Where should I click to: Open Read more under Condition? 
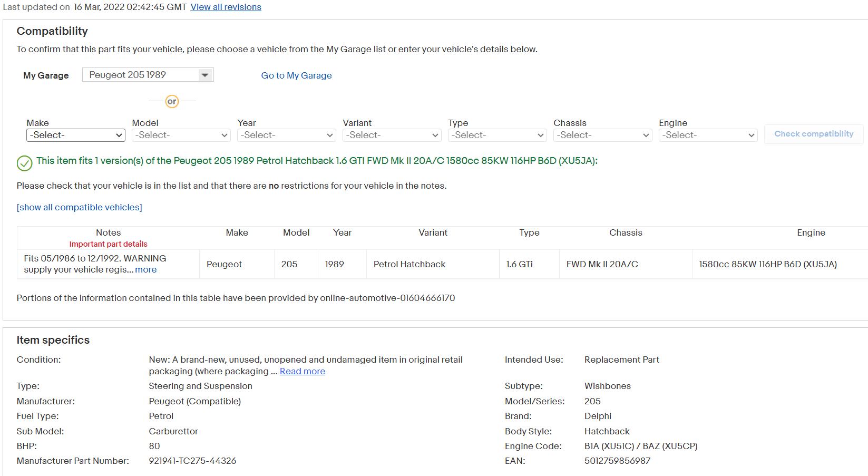[x=303, y=371]
